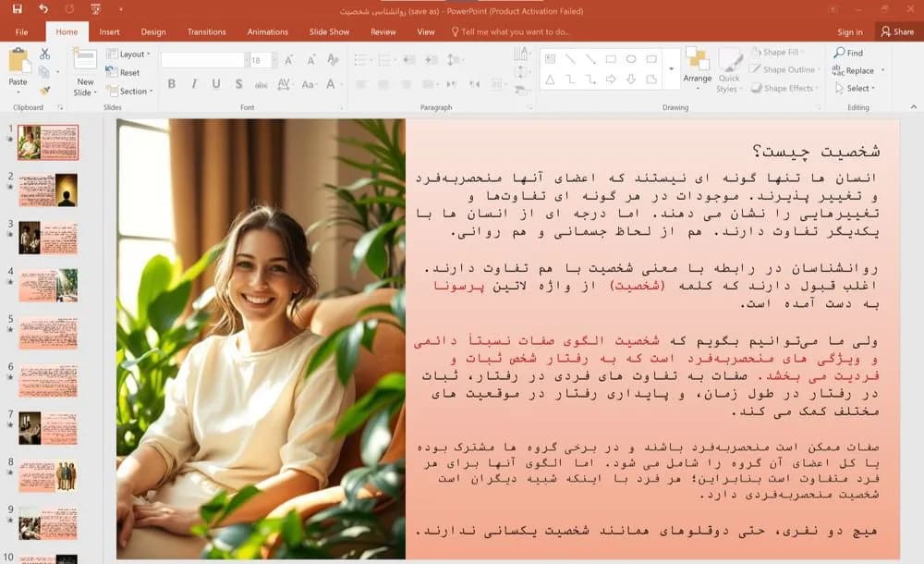
Task: Collapse the ribbon with the chevron
Action: [x=914, y=106]
